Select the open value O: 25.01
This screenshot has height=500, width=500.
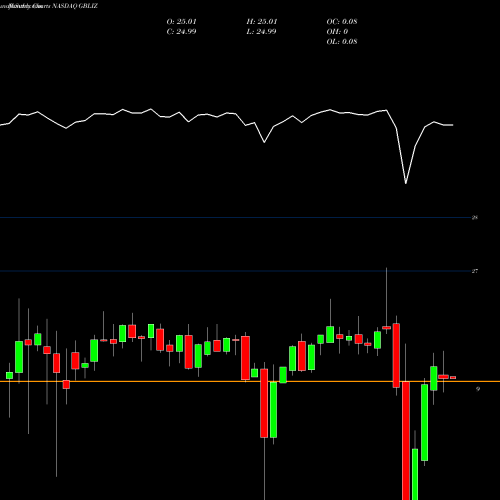point(181,22)
